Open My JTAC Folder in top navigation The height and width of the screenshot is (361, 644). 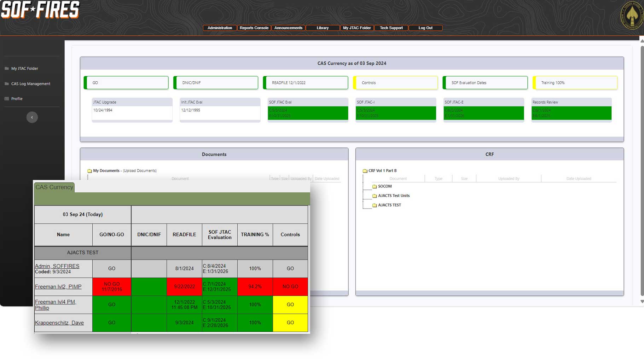pos(357,28)
